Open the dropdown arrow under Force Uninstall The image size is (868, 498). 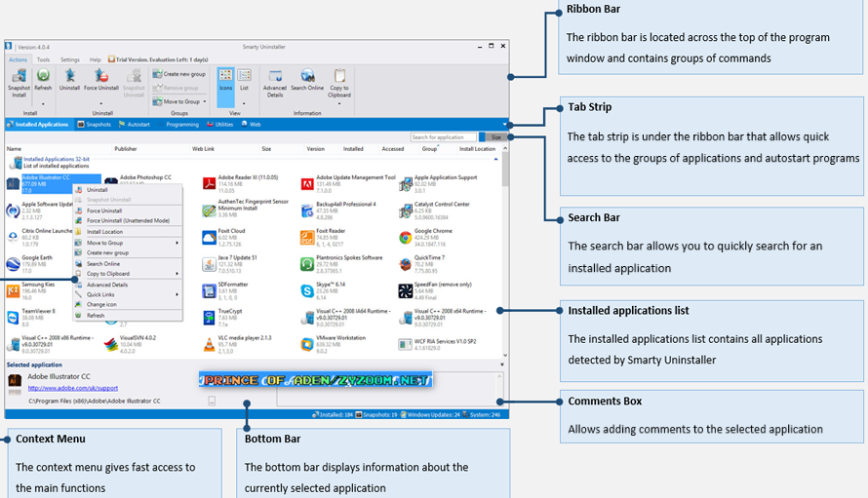pos(100,103)
